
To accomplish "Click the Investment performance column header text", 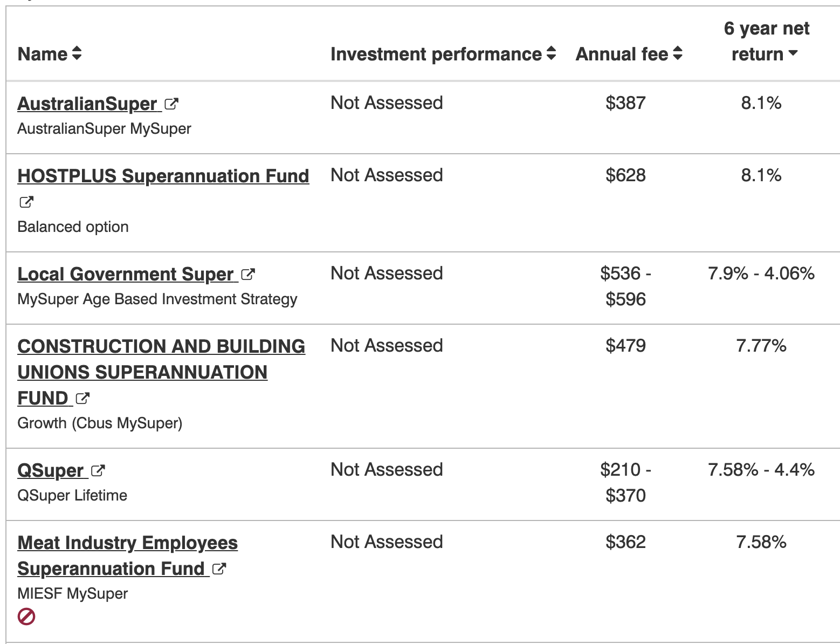I will pyautogui.click(x=436, y=54).
